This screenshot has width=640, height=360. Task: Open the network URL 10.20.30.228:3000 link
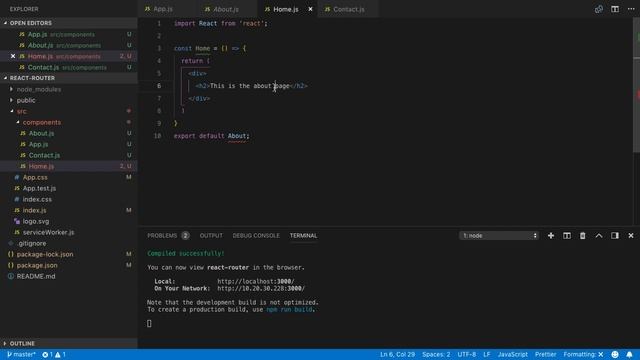261,288
